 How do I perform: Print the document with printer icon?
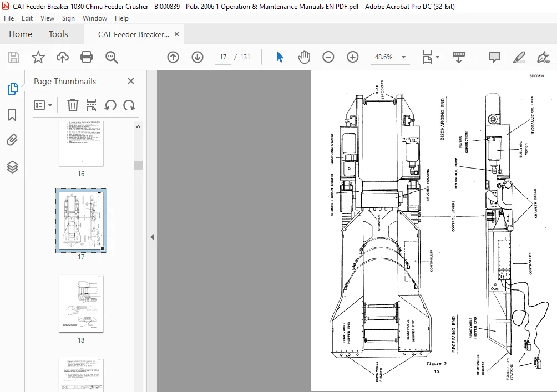pos(87,57)
